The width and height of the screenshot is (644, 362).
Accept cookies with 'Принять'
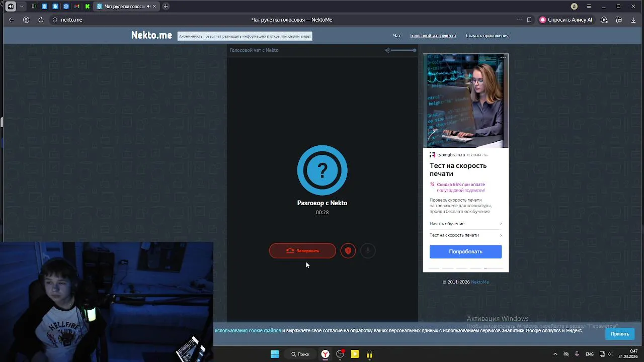pyautogui.click(x=619, y=334)
